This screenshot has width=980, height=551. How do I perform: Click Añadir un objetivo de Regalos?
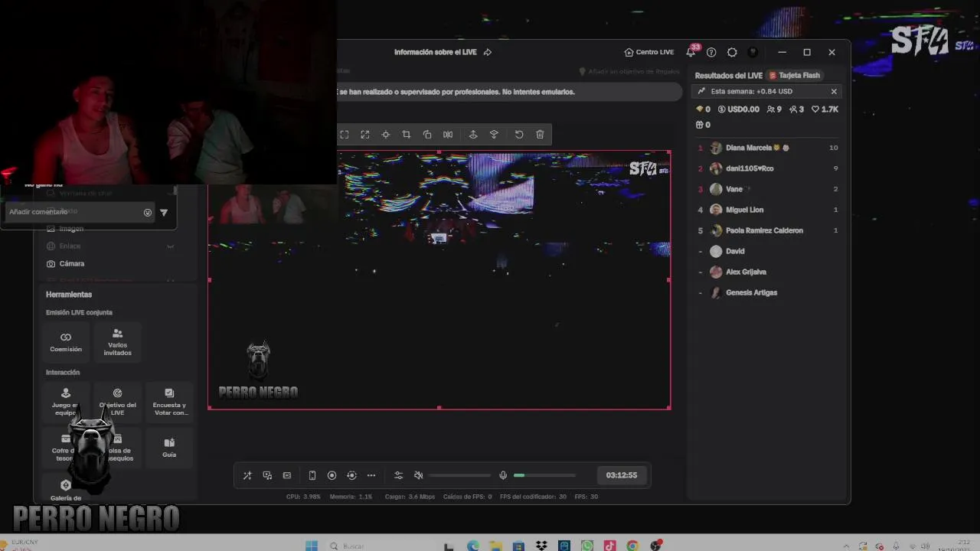coord(629,71)
